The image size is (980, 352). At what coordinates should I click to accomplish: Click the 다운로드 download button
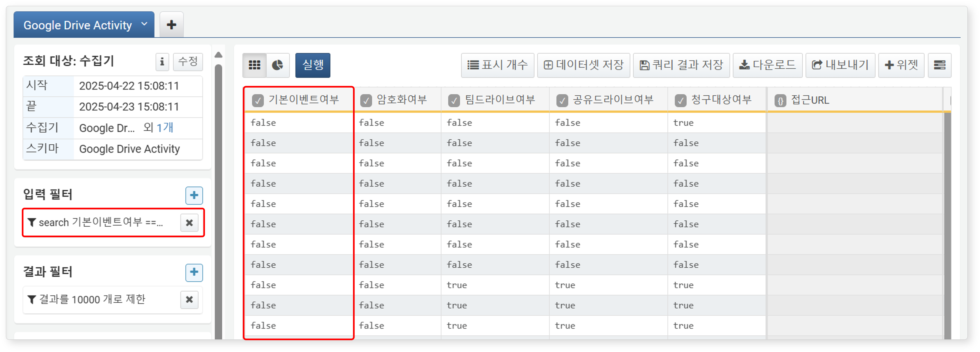[768, 65]
